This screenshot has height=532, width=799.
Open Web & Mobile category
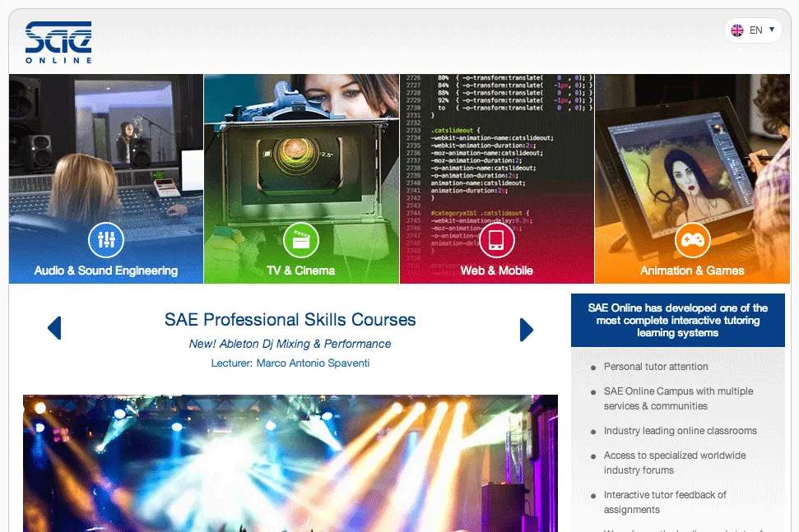pyautogui.click(x=497, y=178)
